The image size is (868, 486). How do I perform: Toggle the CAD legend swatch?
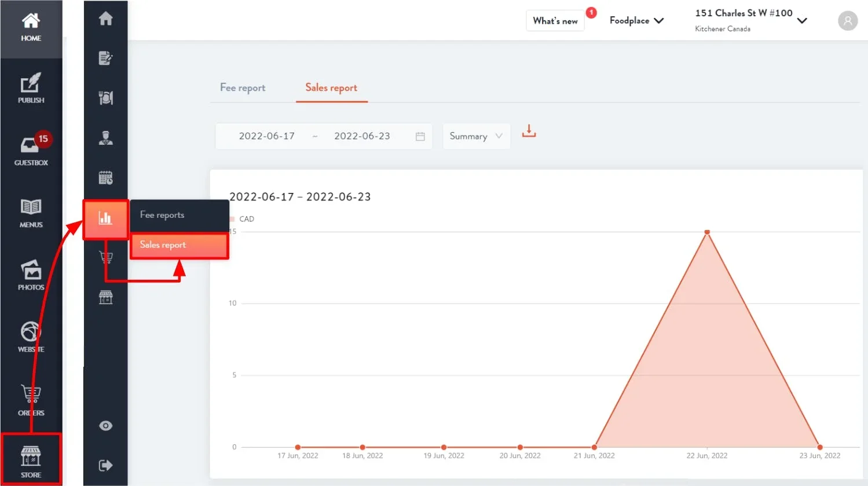click(x=232, y=219)
